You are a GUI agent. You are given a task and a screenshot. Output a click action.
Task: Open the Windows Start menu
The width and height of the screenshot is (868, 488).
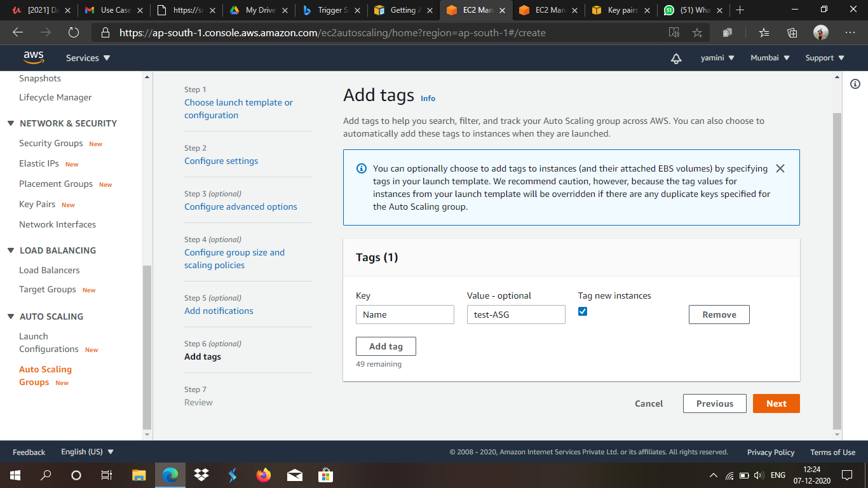point(15,475)
